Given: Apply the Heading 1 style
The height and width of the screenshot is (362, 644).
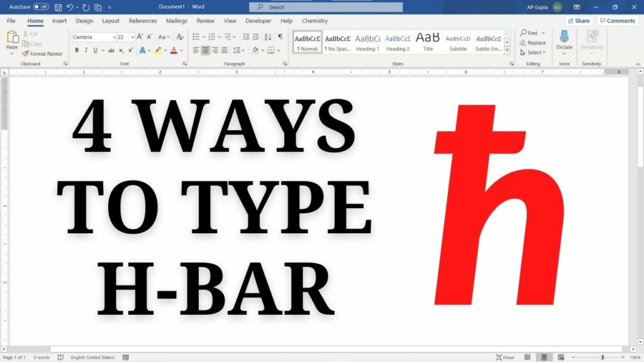Looking at the screenshot, I should click(x=367, y=42).
